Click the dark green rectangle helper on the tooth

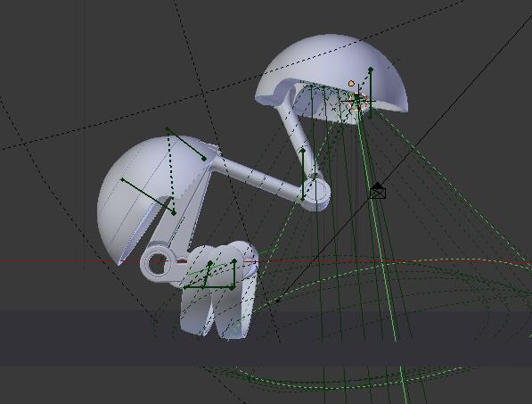210,275
